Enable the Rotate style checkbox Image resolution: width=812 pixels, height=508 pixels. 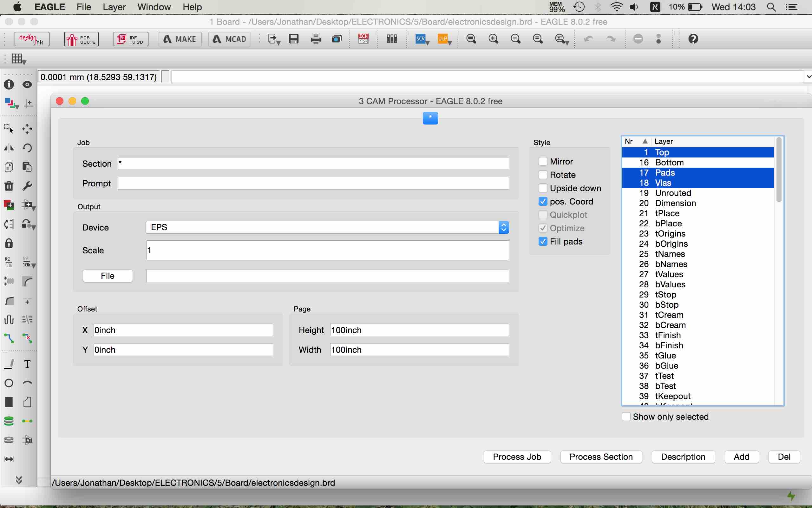543,175
